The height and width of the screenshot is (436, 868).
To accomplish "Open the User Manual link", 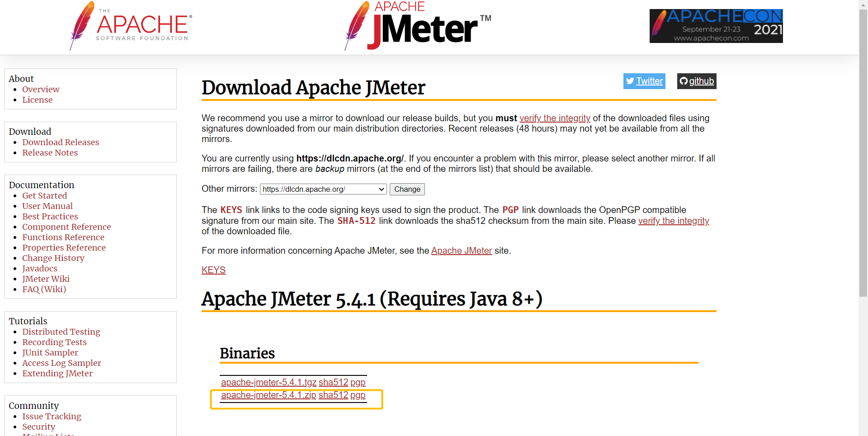I will [47, 206].
